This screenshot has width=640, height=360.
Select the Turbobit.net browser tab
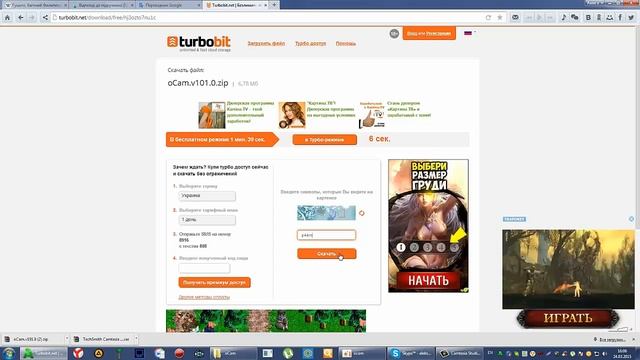point(236,5)
